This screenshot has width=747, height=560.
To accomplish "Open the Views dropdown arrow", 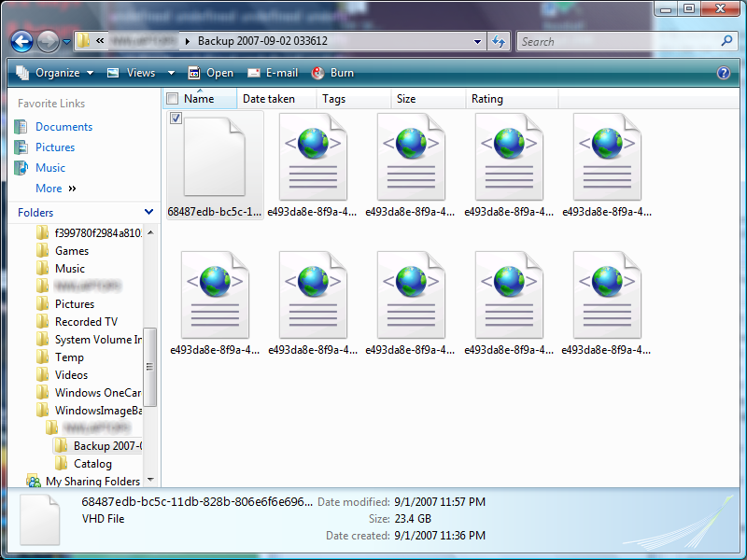I will tap(171, 73).
